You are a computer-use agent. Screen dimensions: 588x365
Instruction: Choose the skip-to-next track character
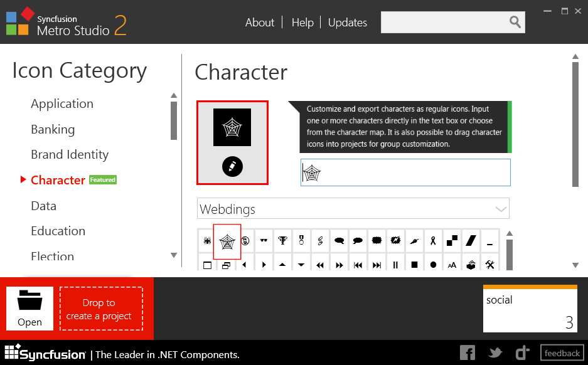point(377,265)
